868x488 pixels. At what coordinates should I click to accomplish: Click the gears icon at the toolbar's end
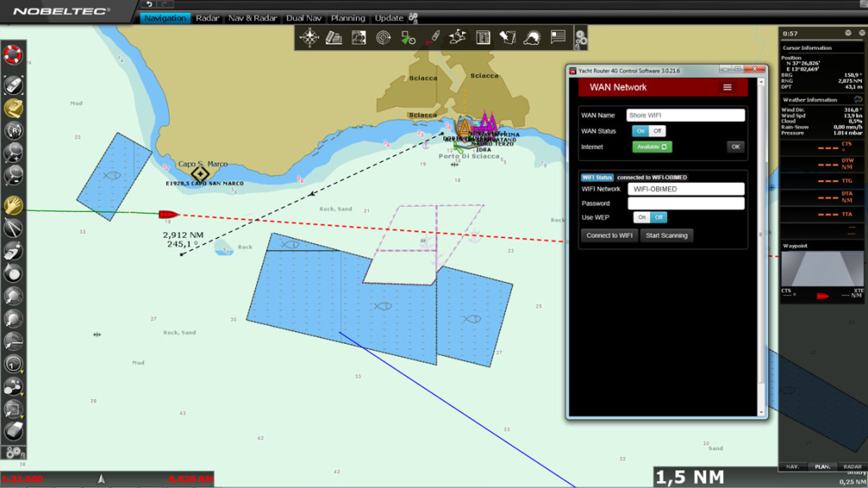click(579, 37)
